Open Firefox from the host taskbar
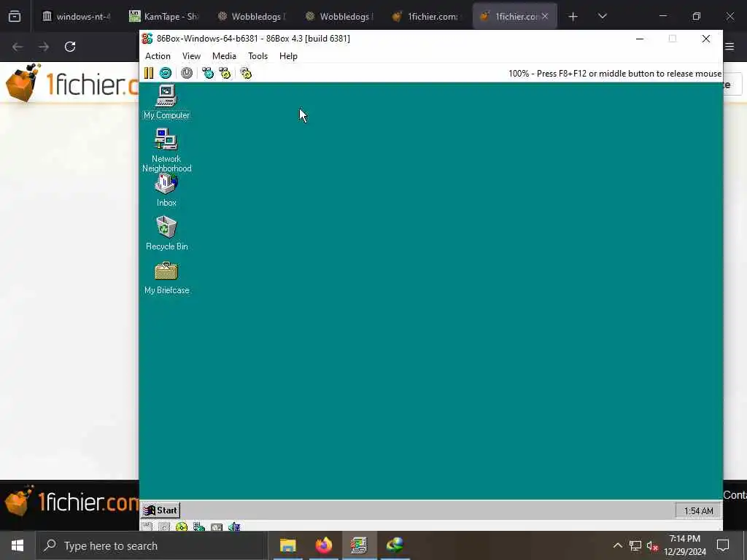 323,545
